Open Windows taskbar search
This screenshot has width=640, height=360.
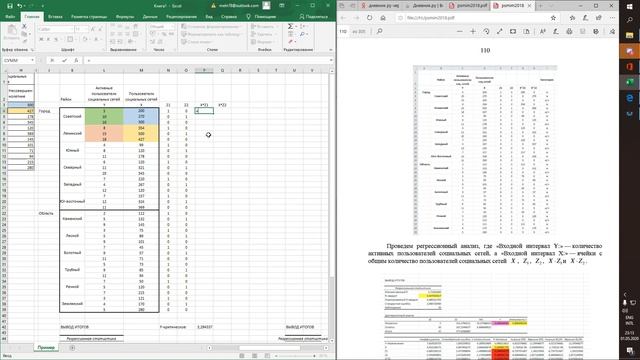(630, 20)
